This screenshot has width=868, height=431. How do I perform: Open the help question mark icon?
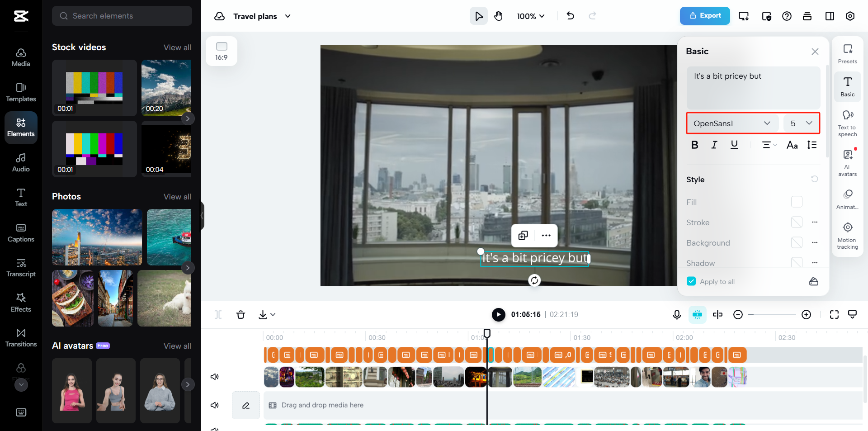(x=787, y=16)
